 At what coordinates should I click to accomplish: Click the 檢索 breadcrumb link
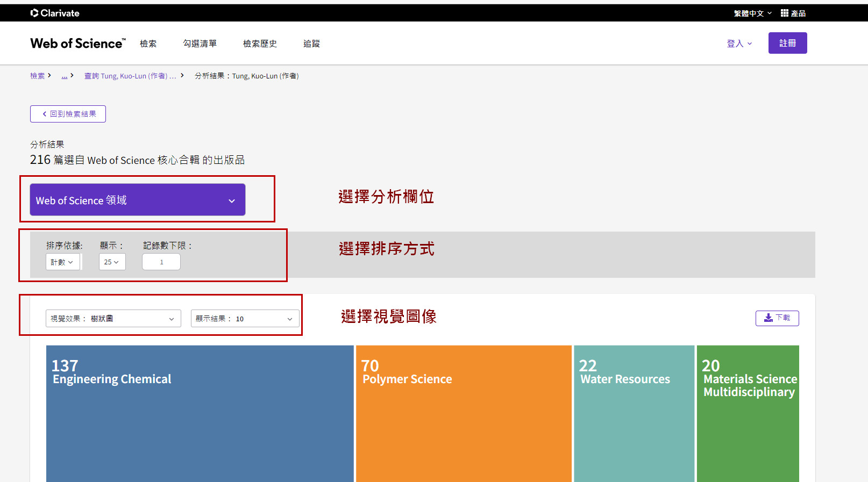pos(37,76)
